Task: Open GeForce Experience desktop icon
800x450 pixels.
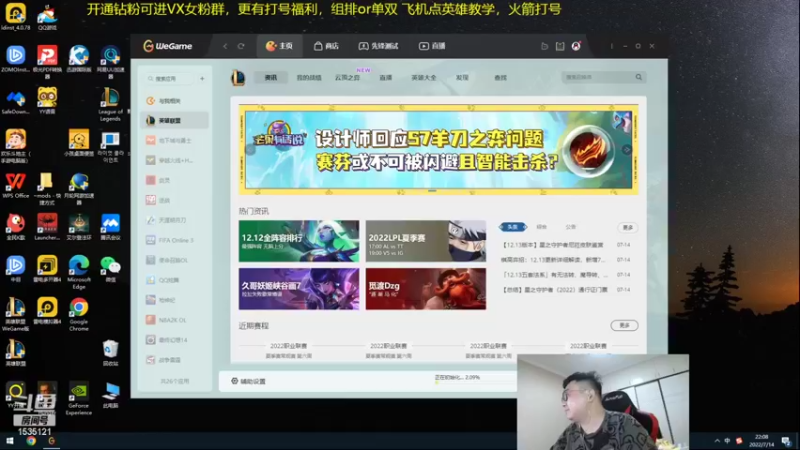Action: pos(79,399)
